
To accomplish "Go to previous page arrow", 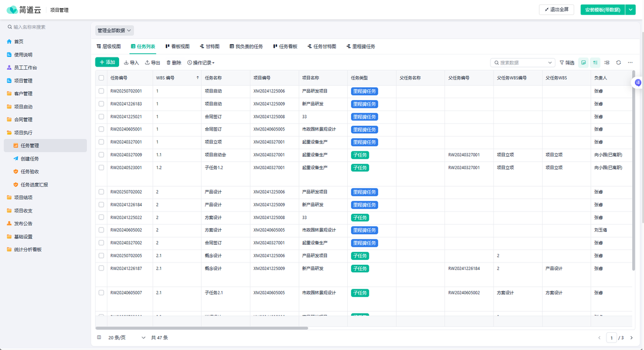I will tap(599, 338).
